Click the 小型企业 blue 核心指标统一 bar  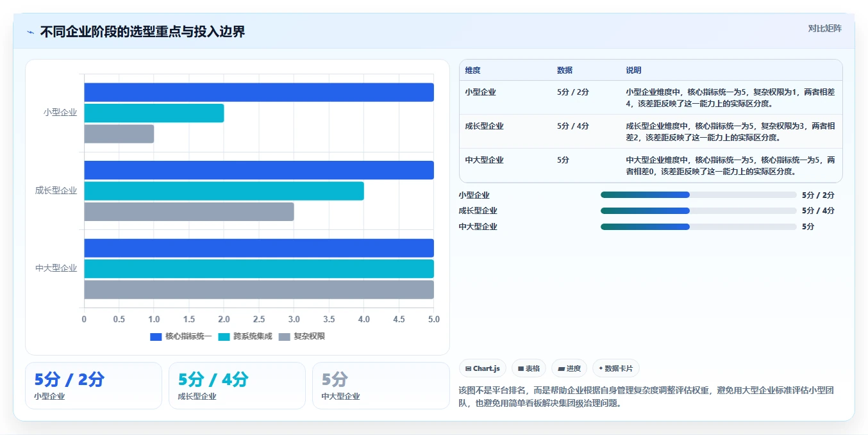point(259,92)
